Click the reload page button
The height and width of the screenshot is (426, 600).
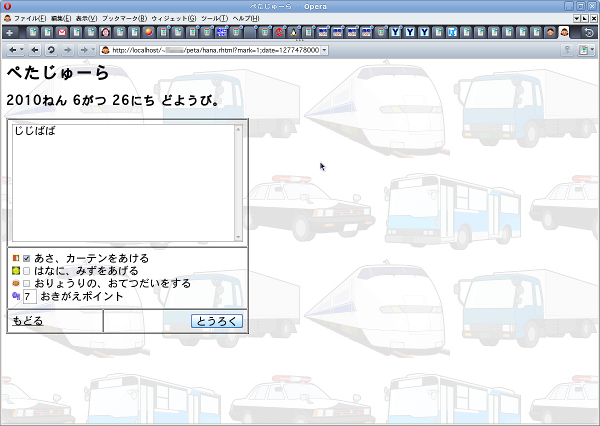pyautogui.click(x=51, y=50)
